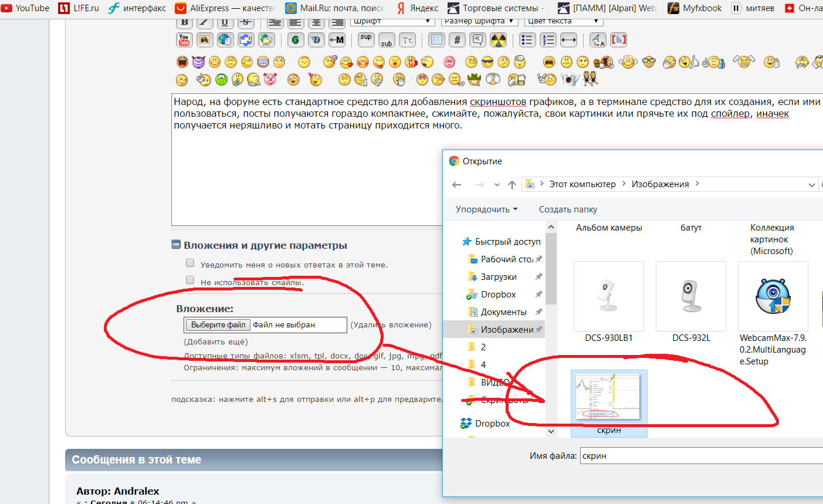Open the AliExpress bookmark

point(225,8)
